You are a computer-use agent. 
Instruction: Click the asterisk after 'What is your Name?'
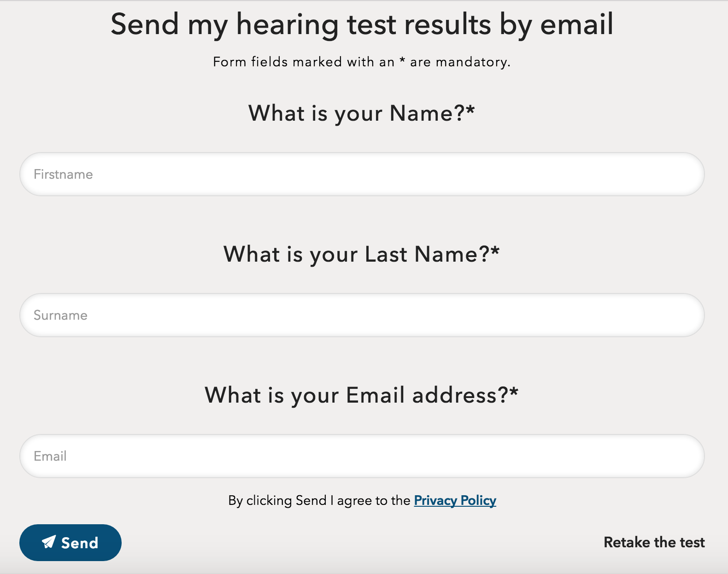pyautogui.click(x=470, y=110)
